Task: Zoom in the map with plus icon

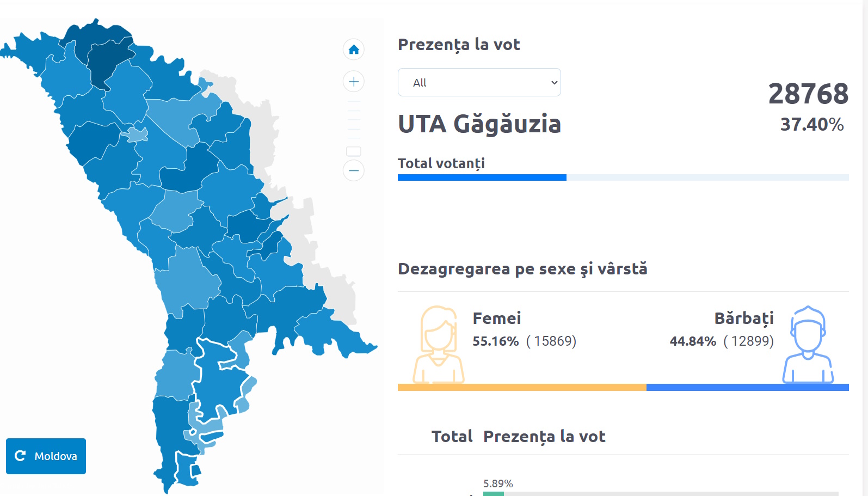Action: [x=354, y=82]
